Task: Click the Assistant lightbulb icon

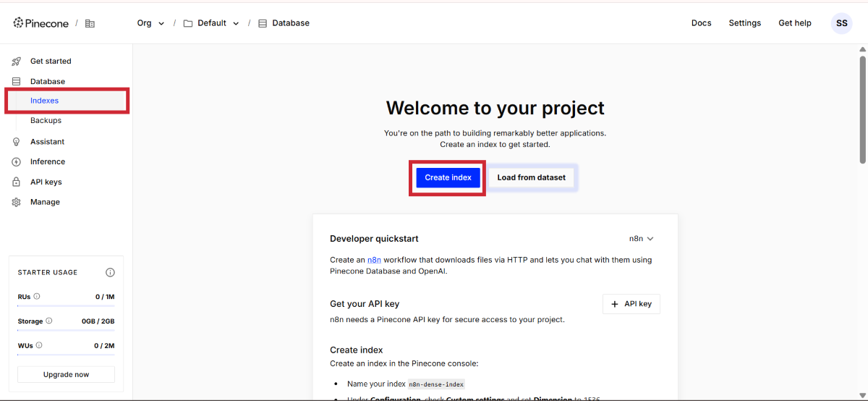Action: click(x=16, y=142)
